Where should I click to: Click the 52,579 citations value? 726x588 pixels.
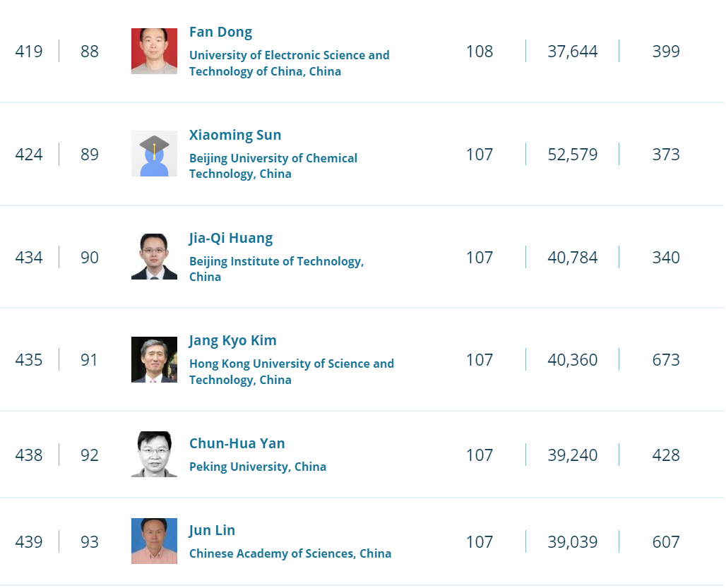[572, 155]
